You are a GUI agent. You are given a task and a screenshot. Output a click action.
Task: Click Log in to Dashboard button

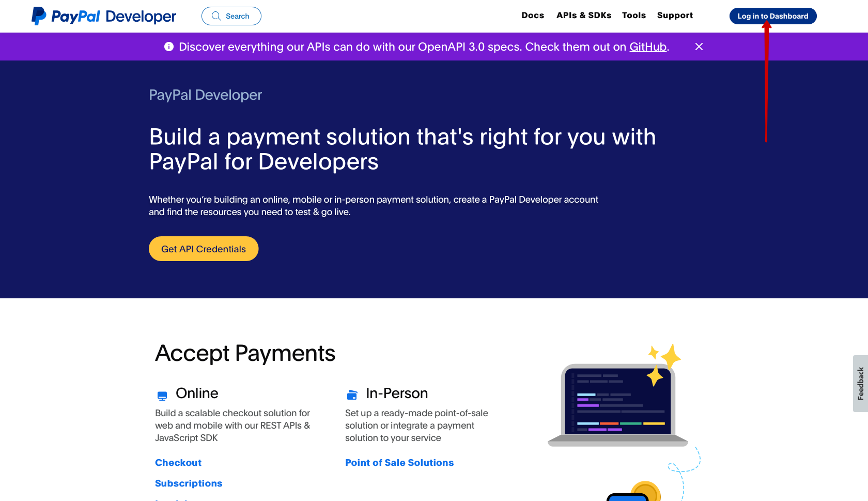click(x=773, y=16)
